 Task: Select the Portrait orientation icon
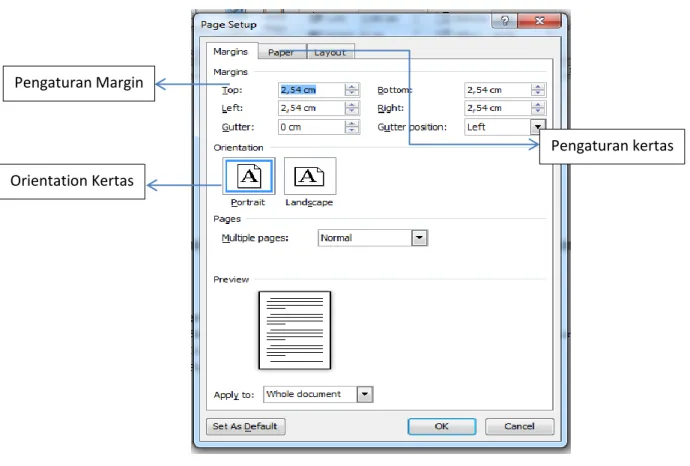[x=249, y=176]
